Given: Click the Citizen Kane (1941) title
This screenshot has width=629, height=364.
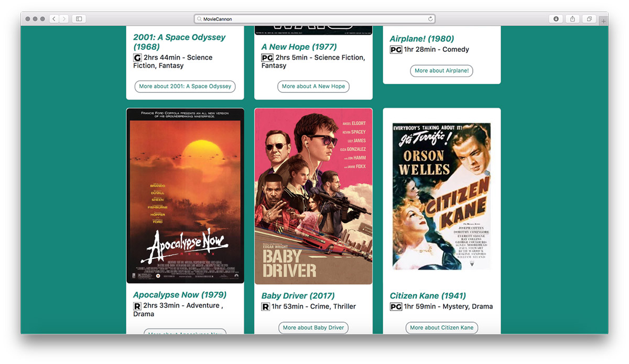Looking at the screenshot, I should [428, 296].
